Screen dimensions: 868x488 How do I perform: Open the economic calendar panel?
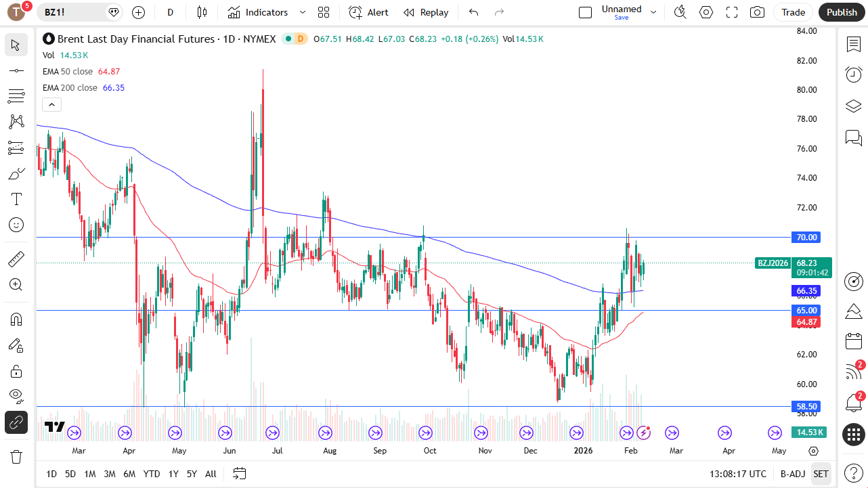click(854, 342)
